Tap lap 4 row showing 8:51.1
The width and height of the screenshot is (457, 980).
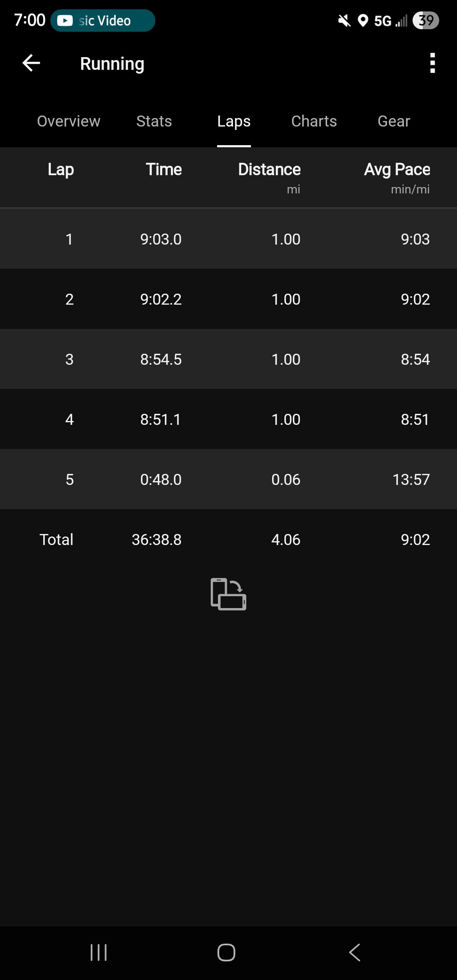(228, 419)
